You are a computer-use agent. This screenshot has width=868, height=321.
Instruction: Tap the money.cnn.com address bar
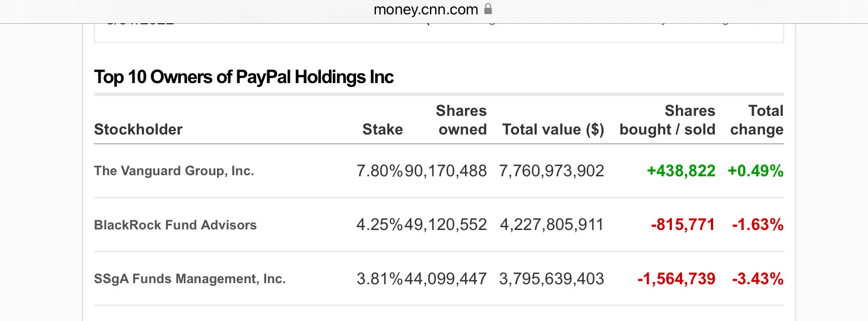tap(426, 10)
